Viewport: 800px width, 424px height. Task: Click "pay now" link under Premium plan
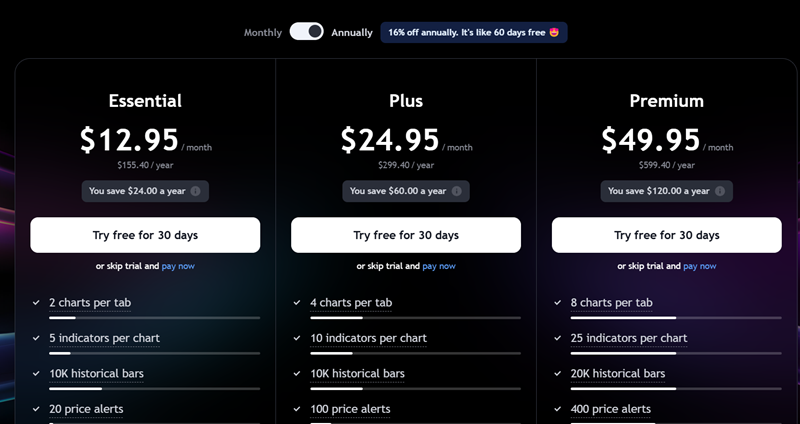700,266
